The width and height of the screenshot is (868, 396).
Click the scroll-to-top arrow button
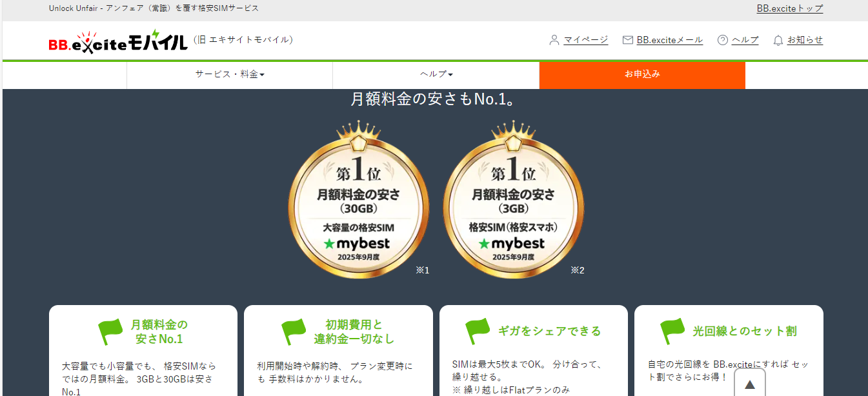tap(749, 384)
